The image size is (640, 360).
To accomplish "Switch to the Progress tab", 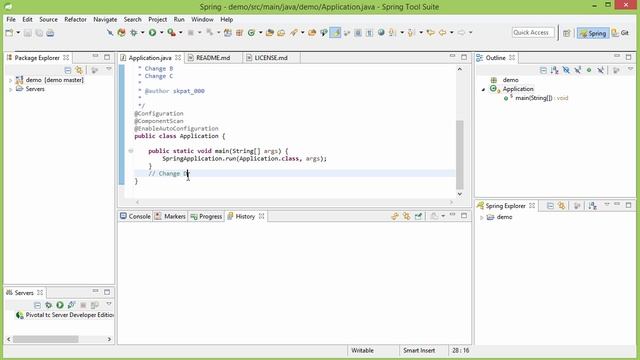I will 206,216.
